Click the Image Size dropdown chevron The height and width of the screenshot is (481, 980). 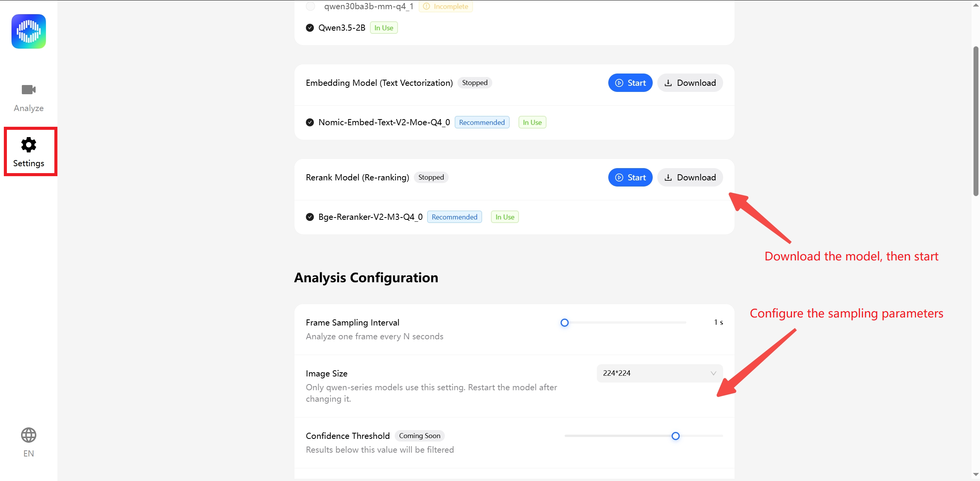pyautogui.click(x=713, y=373)
